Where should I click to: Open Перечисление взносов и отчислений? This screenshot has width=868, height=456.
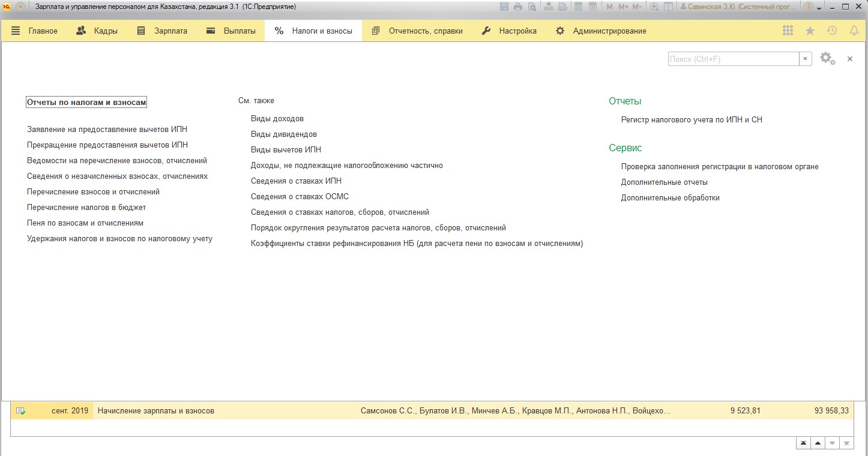[x=93, y=191]
